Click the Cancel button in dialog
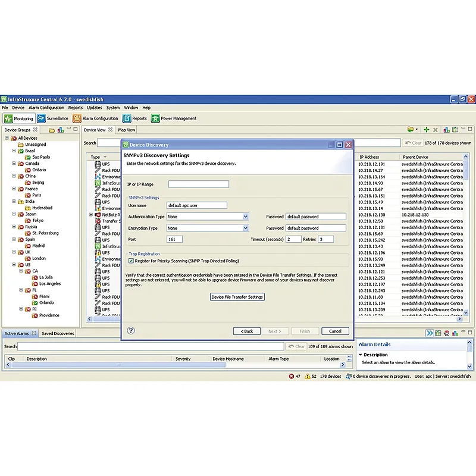This screenshot has width=476, height=476. (x=335, y=331)
